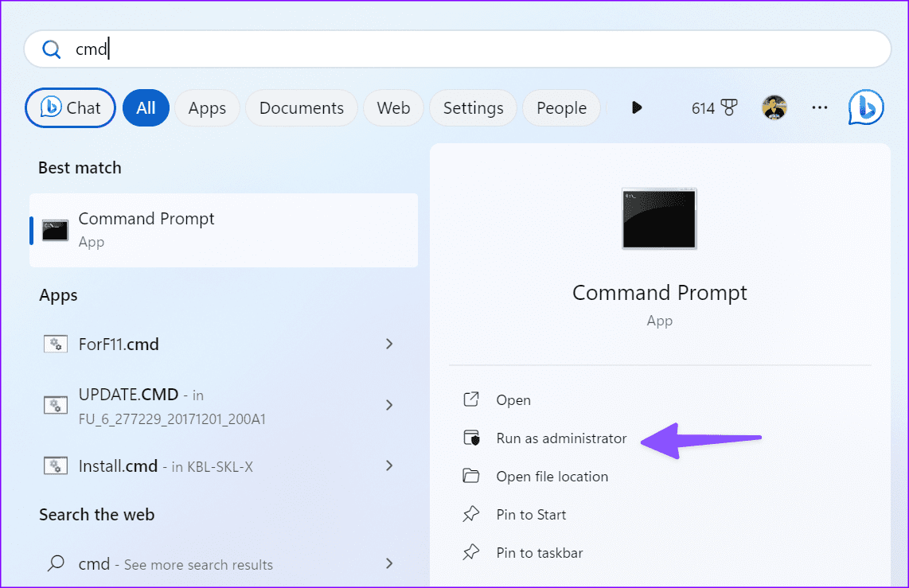Open the user profile avatar
The image size is (909, 588).
coord(774,108)
